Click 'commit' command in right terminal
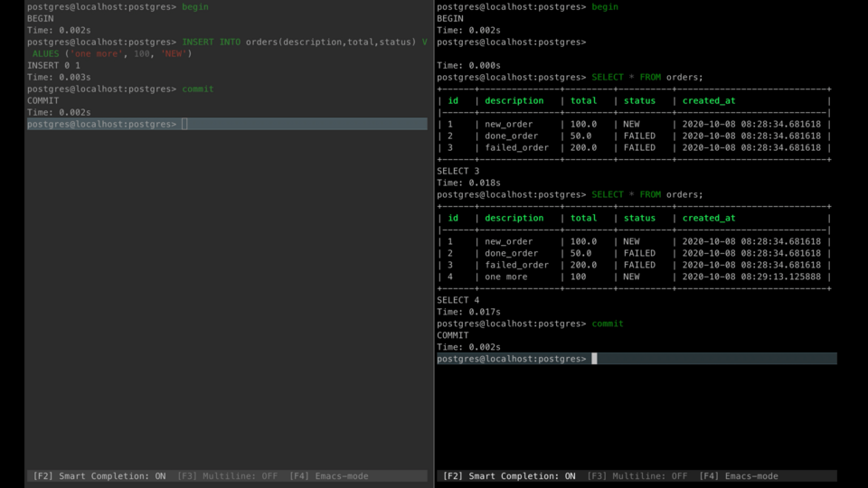This screenshot has width=868, height=488. point(608,324)
